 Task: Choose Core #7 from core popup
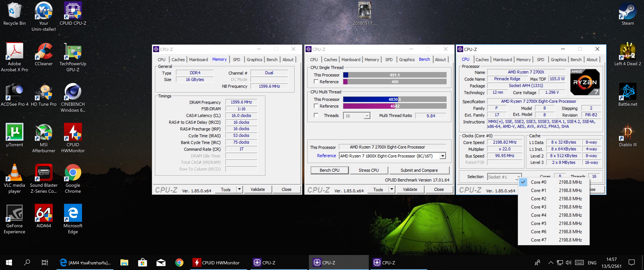point(554,240)
